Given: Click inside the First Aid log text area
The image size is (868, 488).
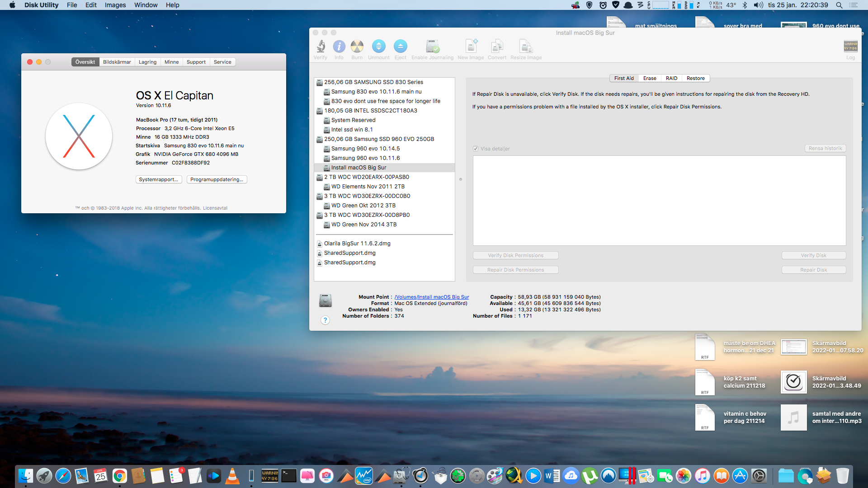Looking at the screenshot, I should tap(660, 201).
